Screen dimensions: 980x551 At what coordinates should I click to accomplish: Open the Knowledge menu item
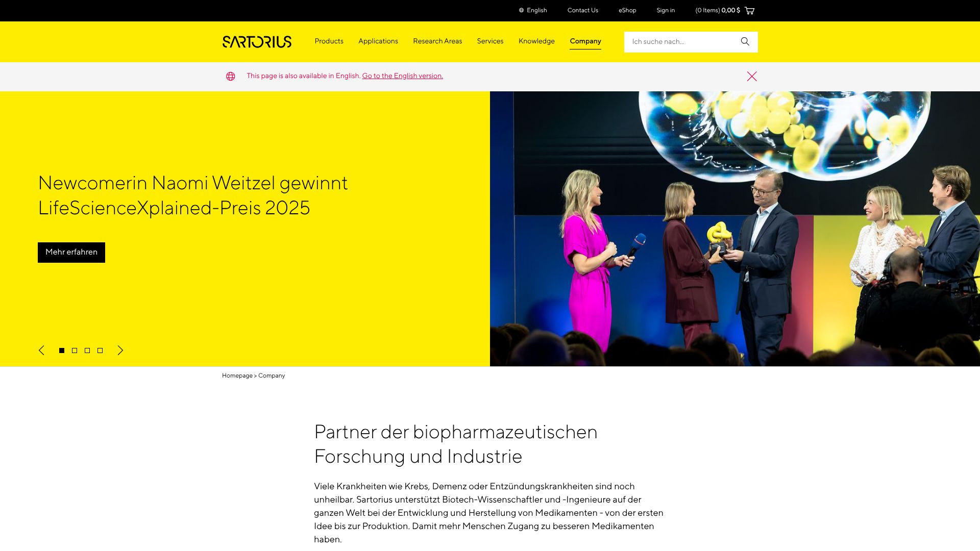pyautogui.click(x=536, y=41)
